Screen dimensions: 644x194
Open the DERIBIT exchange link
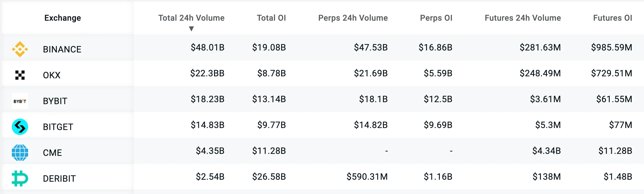tap(59, 179)
